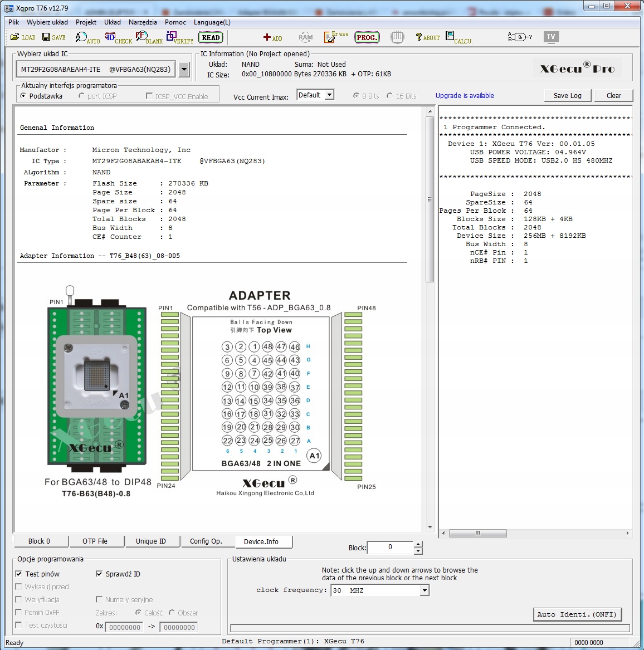The image size is (644, 650).
Task: Toggle the Test czystości checkbox
Action: [x=18, y=625]
